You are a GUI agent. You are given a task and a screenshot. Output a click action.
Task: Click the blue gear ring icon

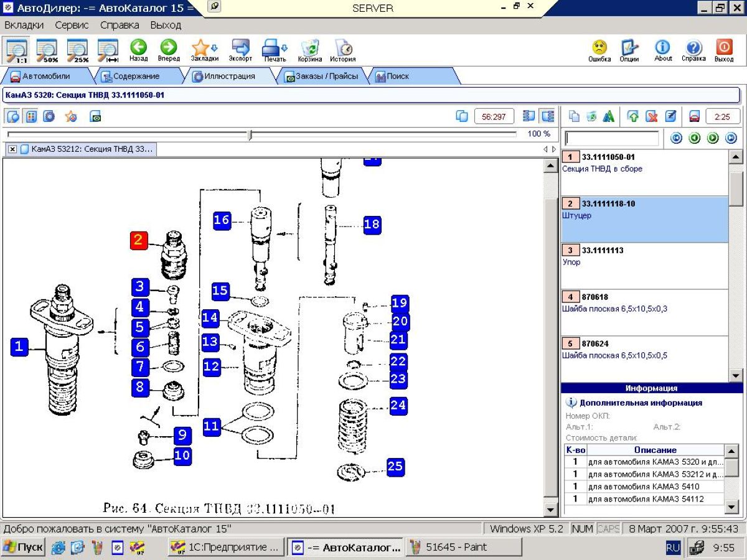tap(49, 116)
